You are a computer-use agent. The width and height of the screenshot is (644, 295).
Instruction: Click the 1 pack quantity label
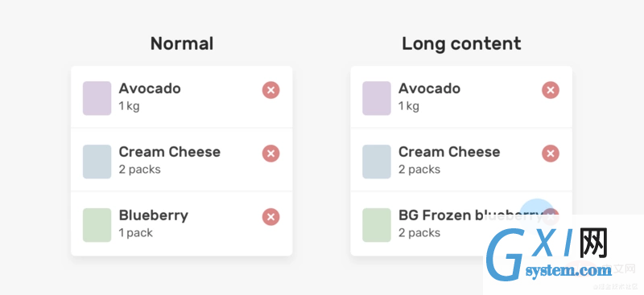pos(136,232)
